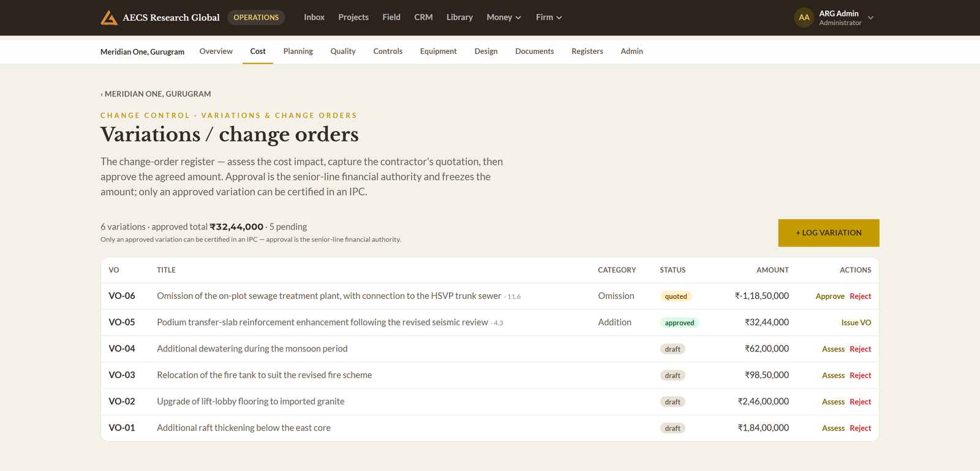
Task: Click the approved status badge for VO-05
Action: click(x=679, y=323)
